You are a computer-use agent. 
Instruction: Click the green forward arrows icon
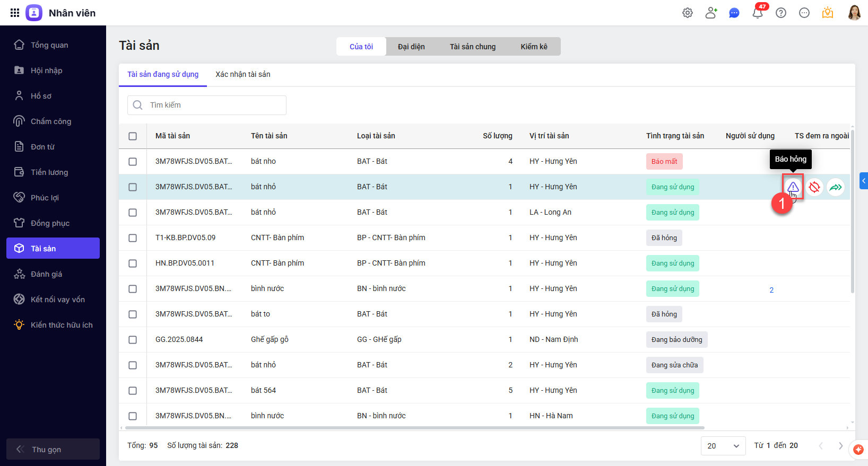836,187
